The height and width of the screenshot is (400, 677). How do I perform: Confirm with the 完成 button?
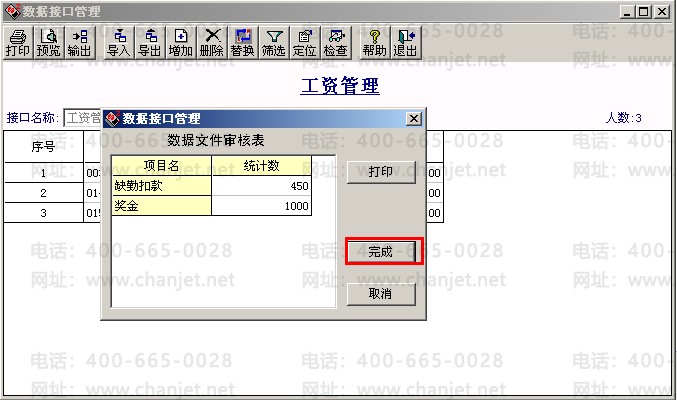coord(381,251)
